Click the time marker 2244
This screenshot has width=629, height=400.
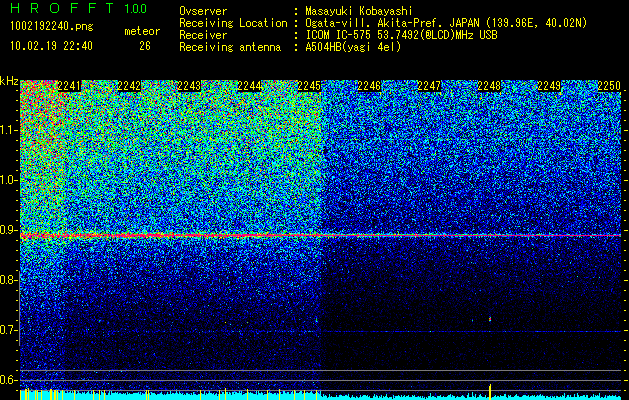point(249,86)
